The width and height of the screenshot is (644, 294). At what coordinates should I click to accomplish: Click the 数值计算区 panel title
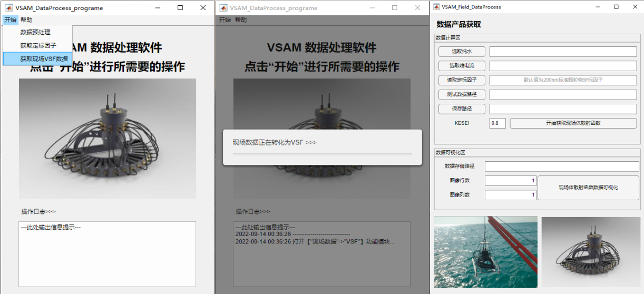point(448,37)
